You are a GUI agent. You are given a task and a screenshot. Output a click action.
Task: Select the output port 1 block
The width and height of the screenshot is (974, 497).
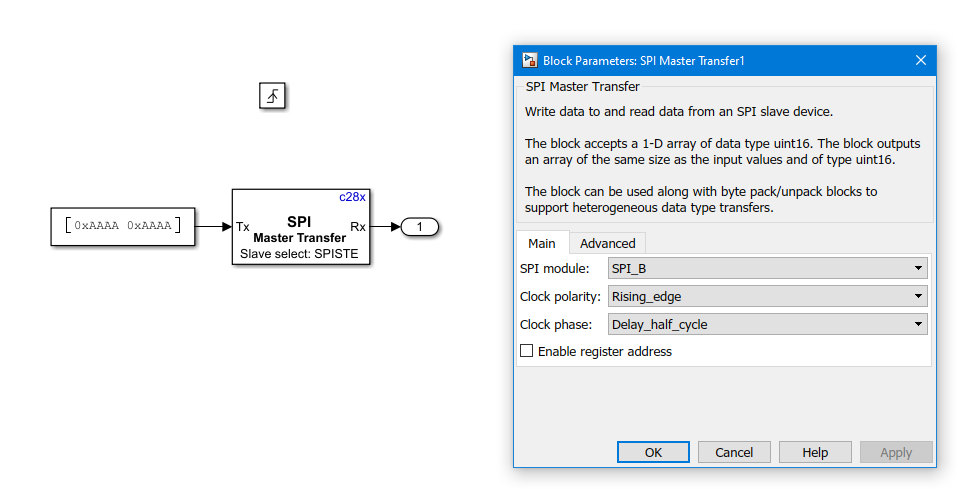click(419, 227)
